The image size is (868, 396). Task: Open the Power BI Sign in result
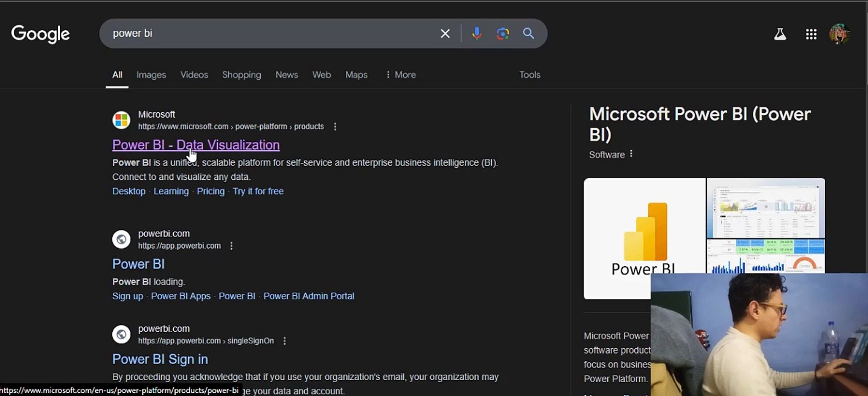coord(160,359)
